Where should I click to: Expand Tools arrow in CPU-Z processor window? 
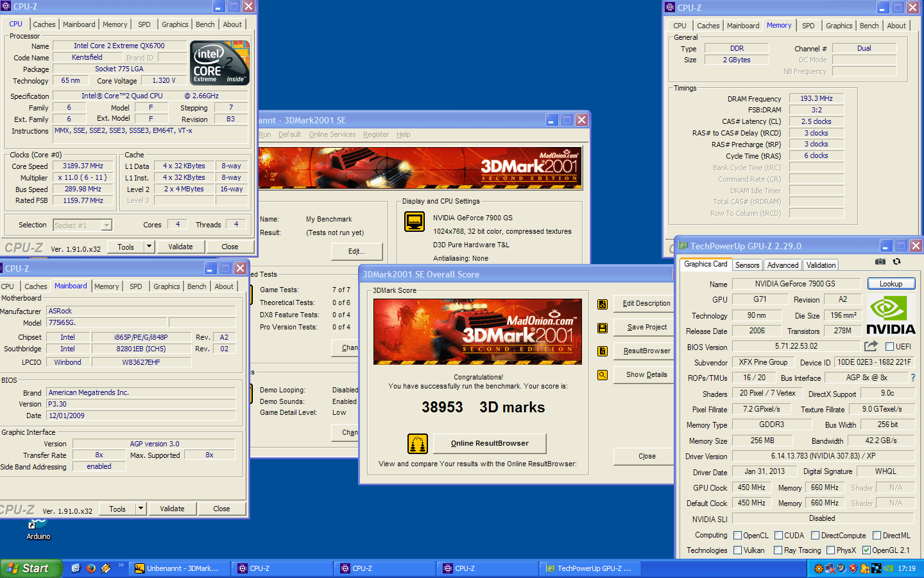tap(149, 247)
